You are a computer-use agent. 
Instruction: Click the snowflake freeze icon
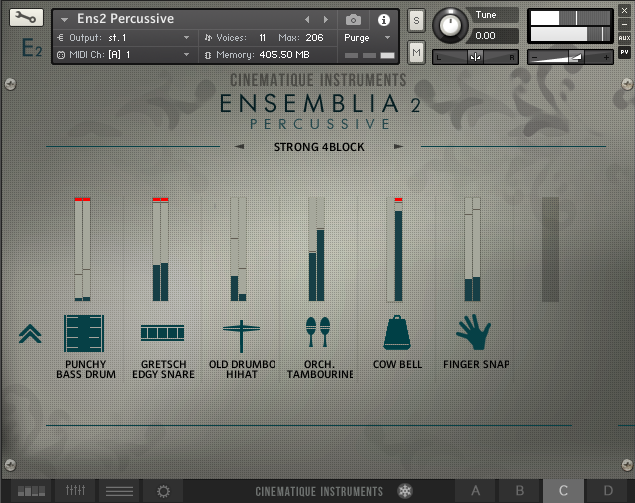coord(405,491)
